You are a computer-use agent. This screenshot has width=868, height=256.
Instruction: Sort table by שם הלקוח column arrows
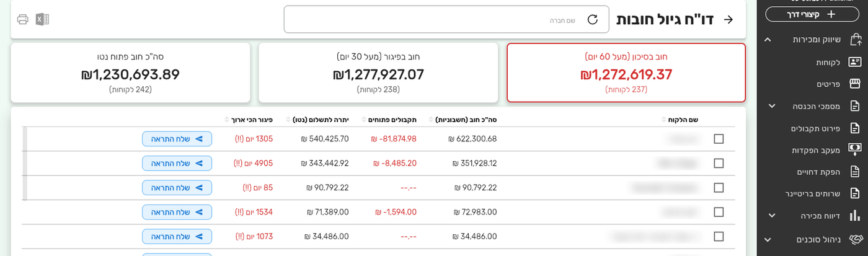pos(664,120)
